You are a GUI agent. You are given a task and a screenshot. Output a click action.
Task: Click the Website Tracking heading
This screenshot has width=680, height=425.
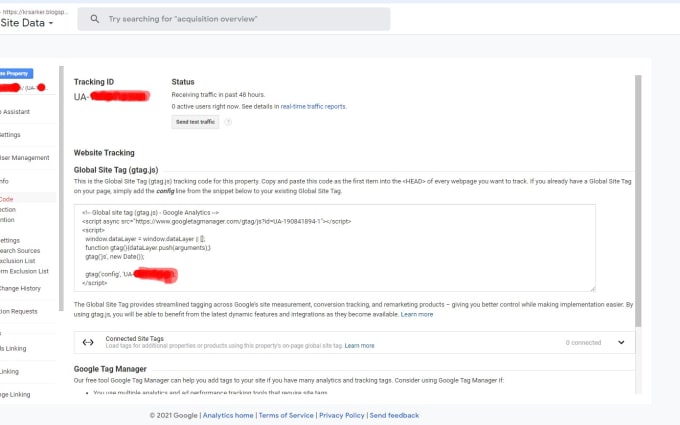(104, 153)
